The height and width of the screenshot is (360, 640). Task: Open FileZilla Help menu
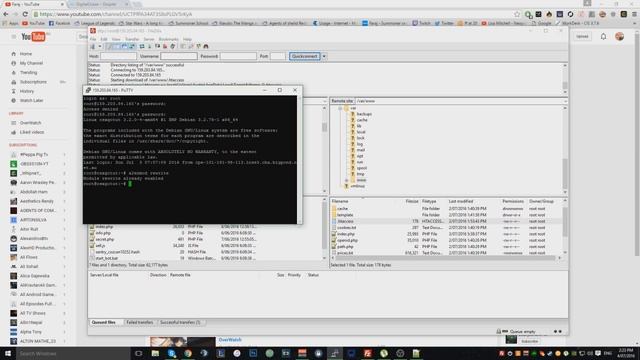click(x=187, y=39)
